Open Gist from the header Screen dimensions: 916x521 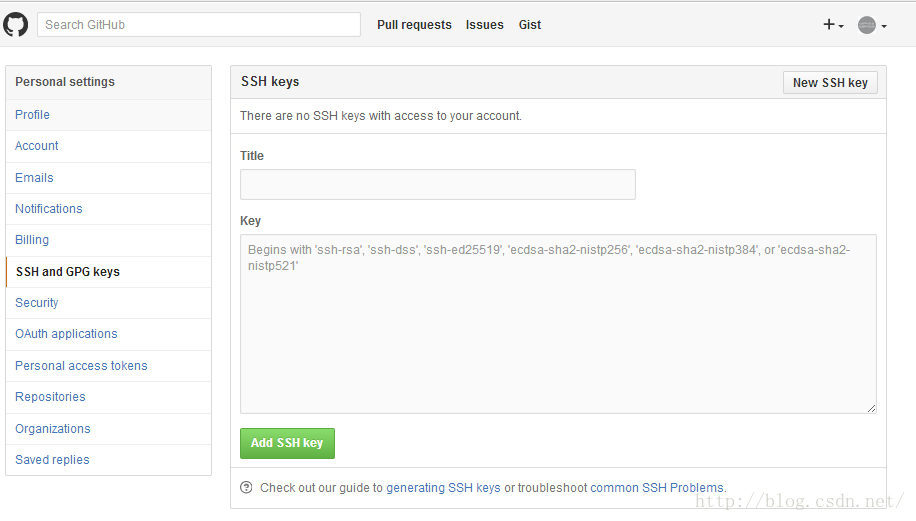point(530,25)
